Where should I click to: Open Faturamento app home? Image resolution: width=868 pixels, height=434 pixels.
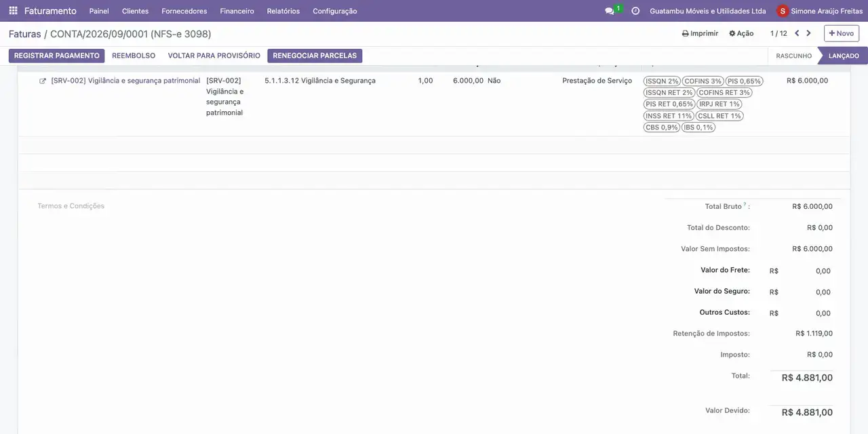[50, 11]
